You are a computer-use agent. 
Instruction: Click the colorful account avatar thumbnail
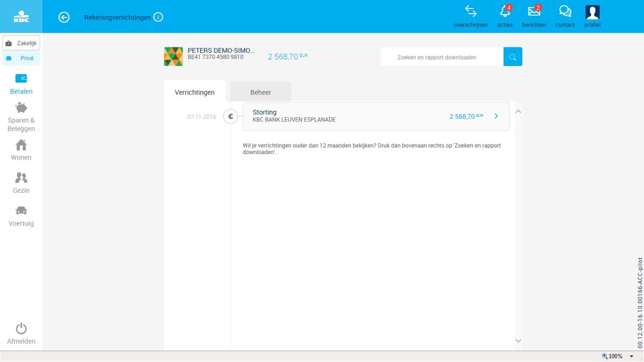coord(174,56)
